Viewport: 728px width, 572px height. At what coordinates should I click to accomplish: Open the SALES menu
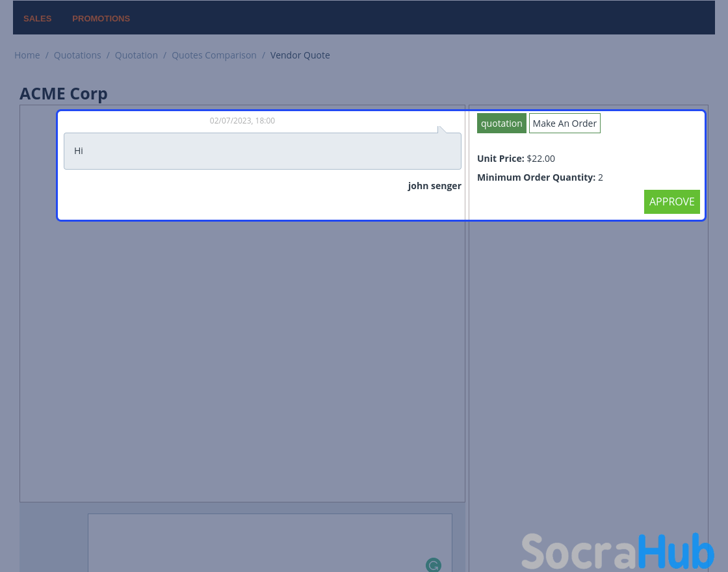click(38, 19)
